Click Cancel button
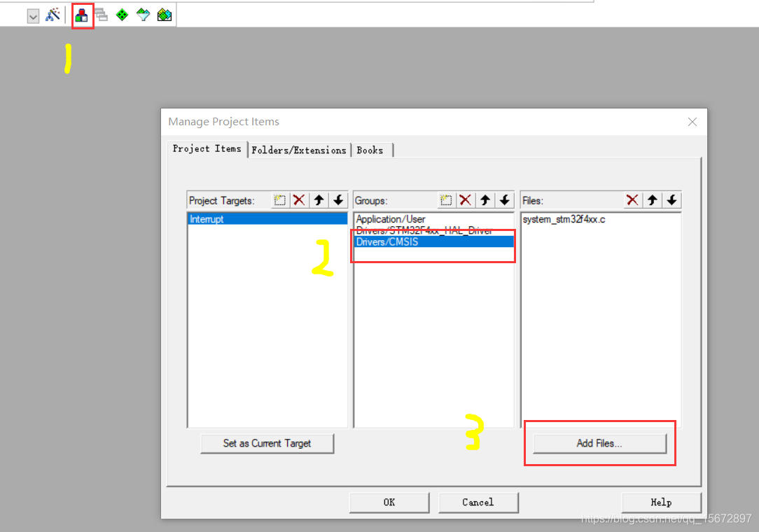 pyautogui.click(x=478, y=503)
